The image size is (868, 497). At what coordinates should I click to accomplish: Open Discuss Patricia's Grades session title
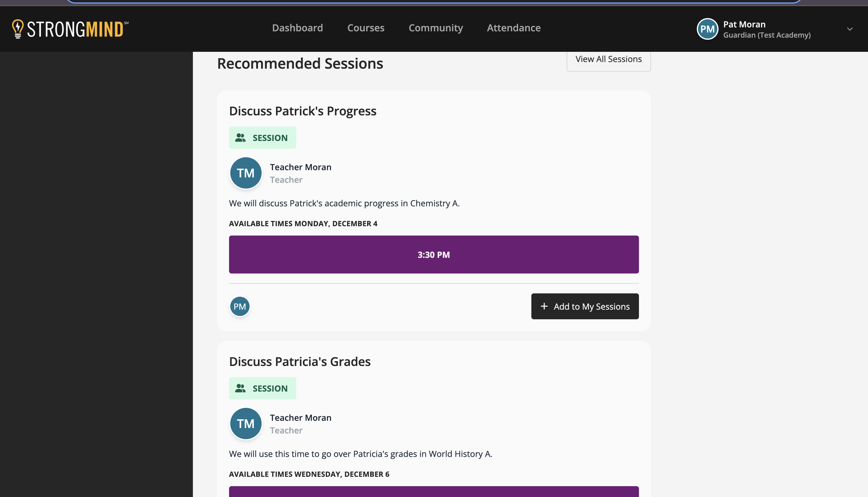click(300, 361)
